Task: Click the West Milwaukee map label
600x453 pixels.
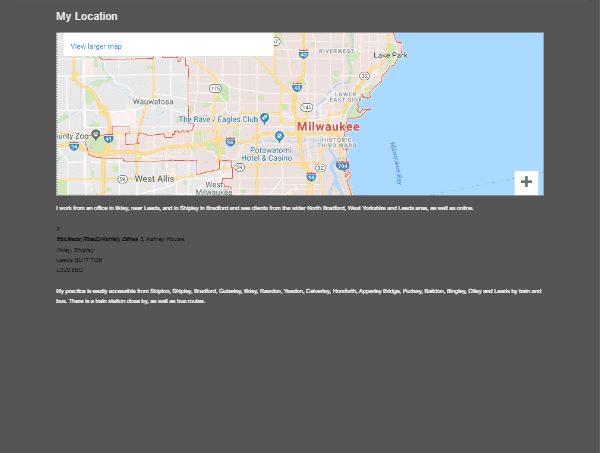Action: point(214,188)
